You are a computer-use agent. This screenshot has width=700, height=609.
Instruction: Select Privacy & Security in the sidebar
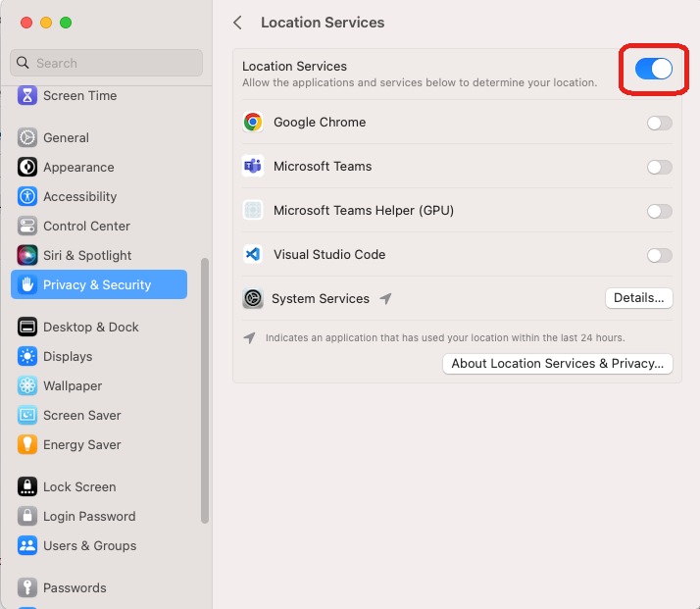[99, 284]
